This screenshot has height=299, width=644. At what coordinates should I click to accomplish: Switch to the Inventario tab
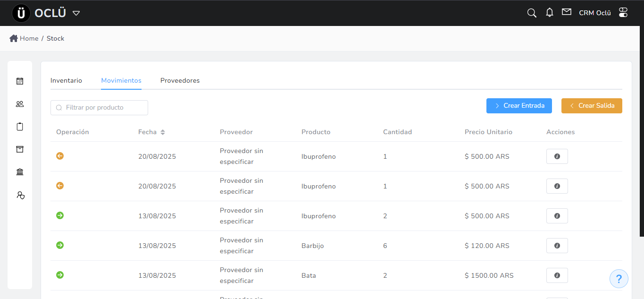pyautogui.click(x=66, y=81)
